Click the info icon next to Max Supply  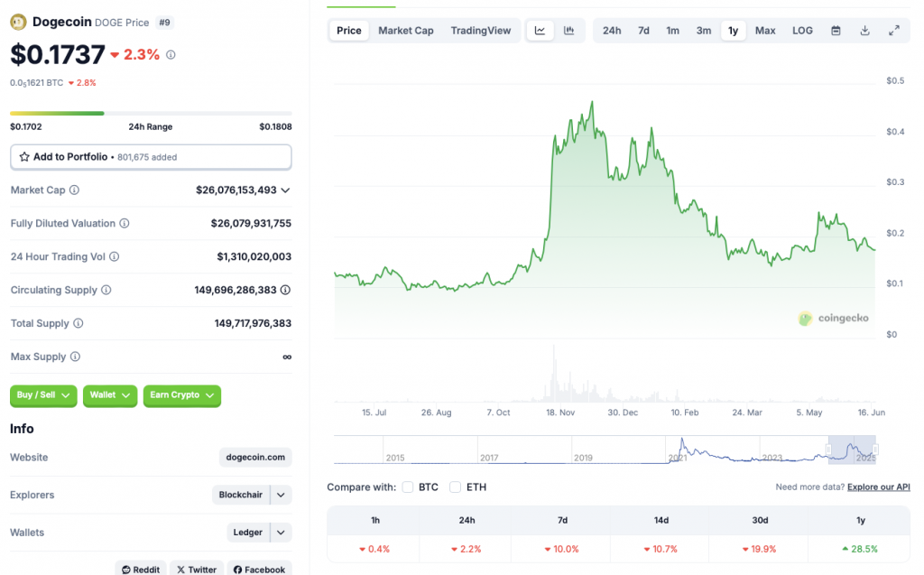click(x=75, y=357)
